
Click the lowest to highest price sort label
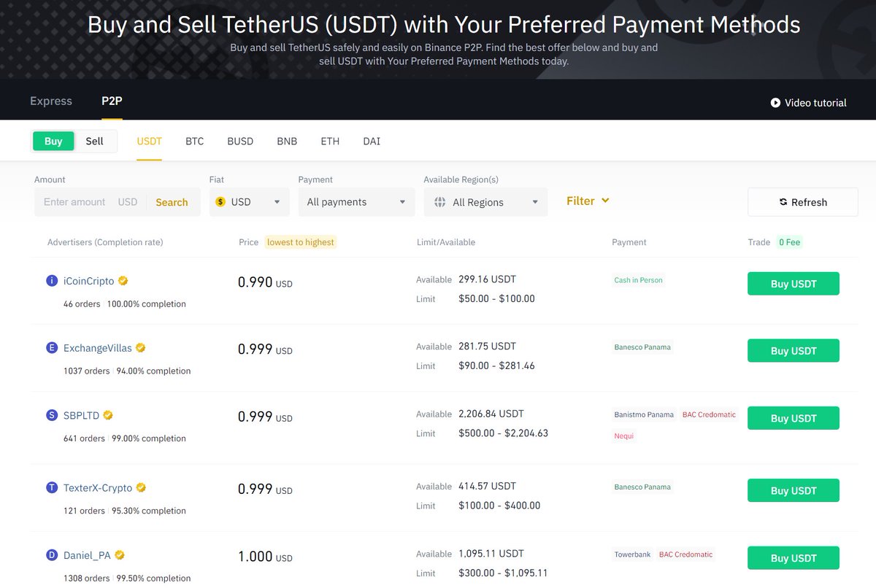(x=301, y=242)
